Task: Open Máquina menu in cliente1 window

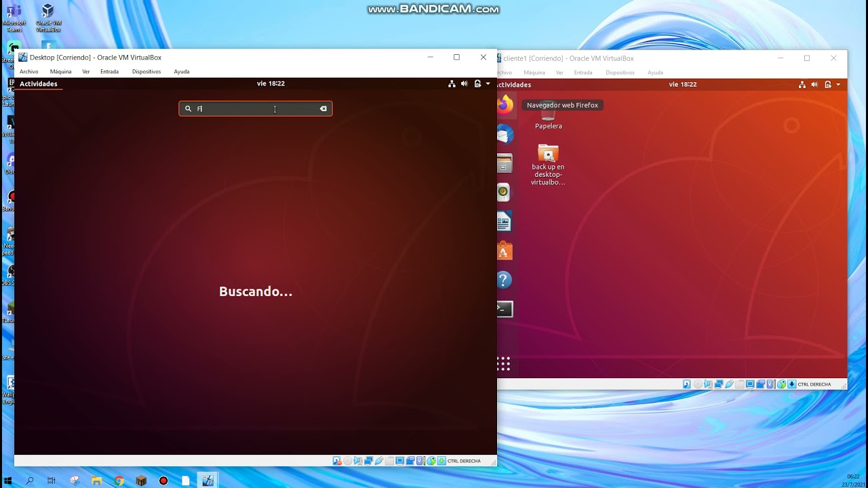Action: (534, 73)
